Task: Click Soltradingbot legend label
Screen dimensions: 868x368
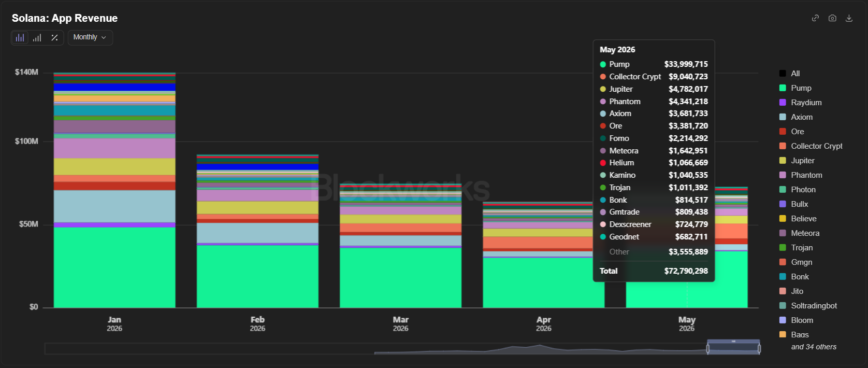Action: click(x=814, y=306)
